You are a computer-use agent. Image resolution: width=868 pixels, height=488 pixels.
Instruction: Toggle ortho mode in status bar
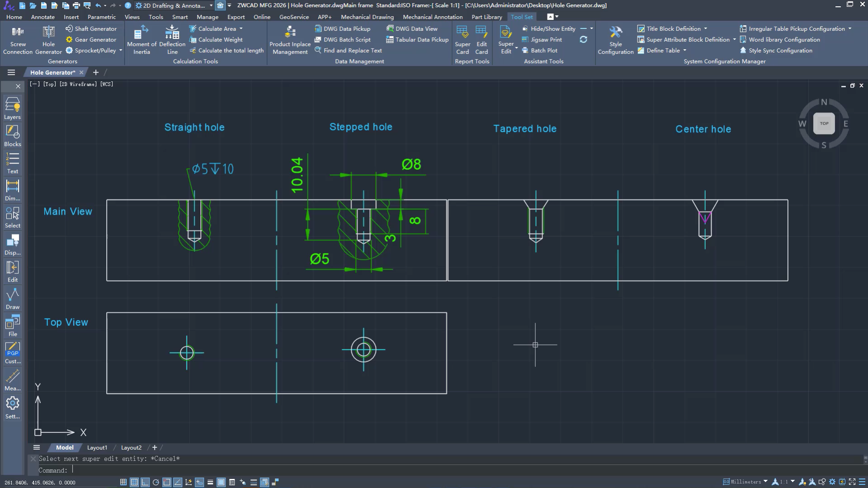[145, 482]
